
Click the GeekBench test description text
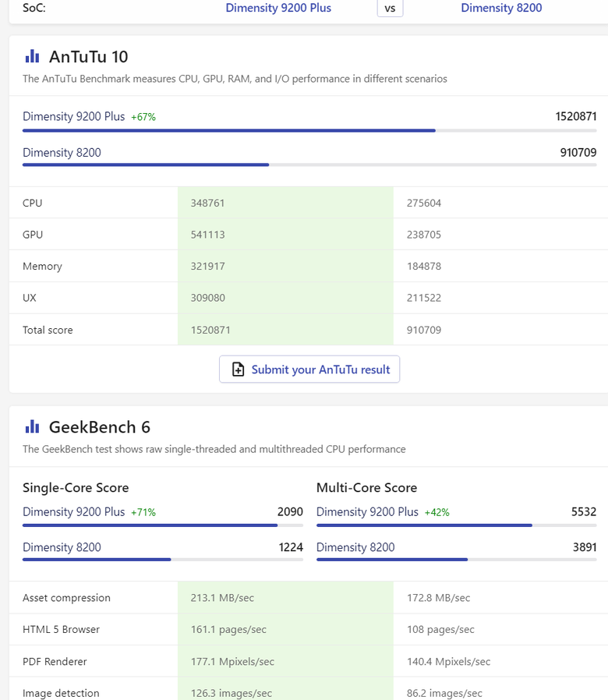pyautogui.click(x=214, y=449)
